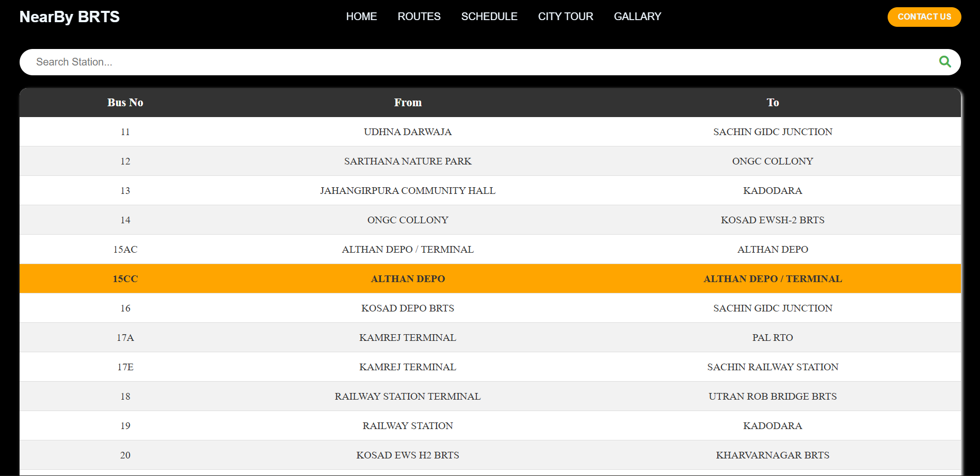Click the green search magnifier icon

[x=945, y=62]
